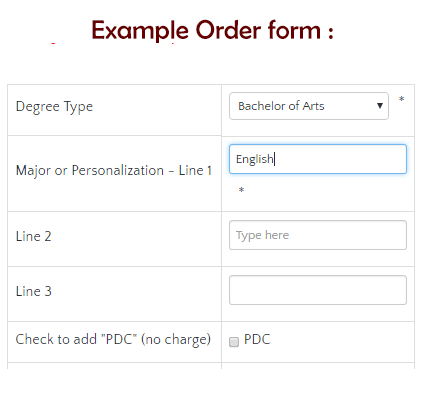Click the red dash under heading's left side
The height and width of the screenshot is (396, 424).
(53, 43)
